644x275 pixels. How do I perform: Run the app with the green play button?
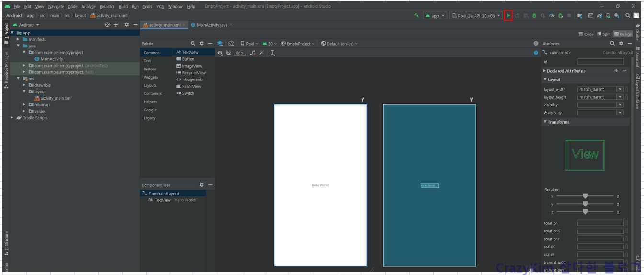(x=508, y=16)
